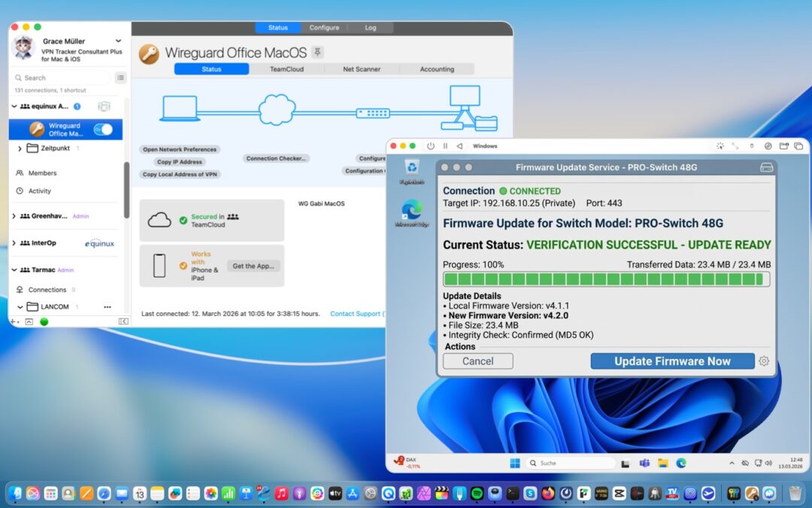Click the pin icon beside Wireguard Office MacOS
The width and height of the screenshot is (812, 508).
coord(317,52)
